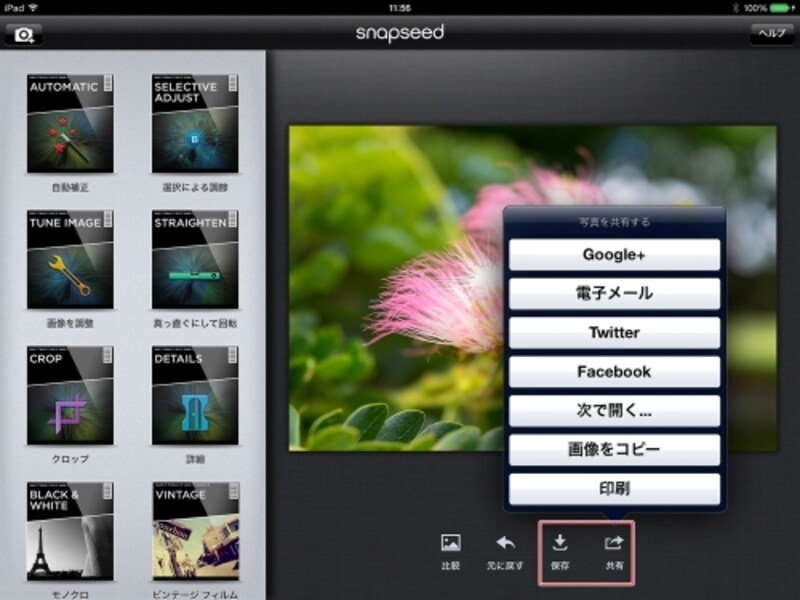Viewport: 800px width, 600px height.
Task: Select the Crop tool tile
Action: 70,395
